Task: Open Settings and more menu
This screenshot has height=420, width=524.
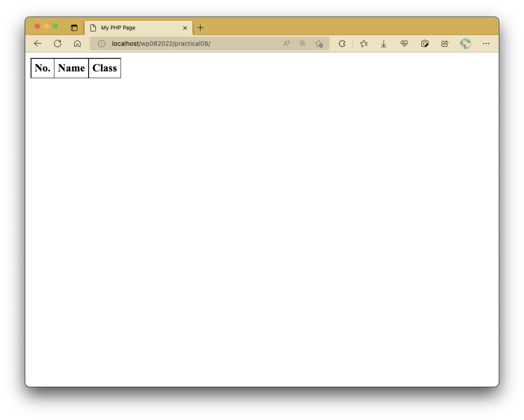Action: pos(486,44)
